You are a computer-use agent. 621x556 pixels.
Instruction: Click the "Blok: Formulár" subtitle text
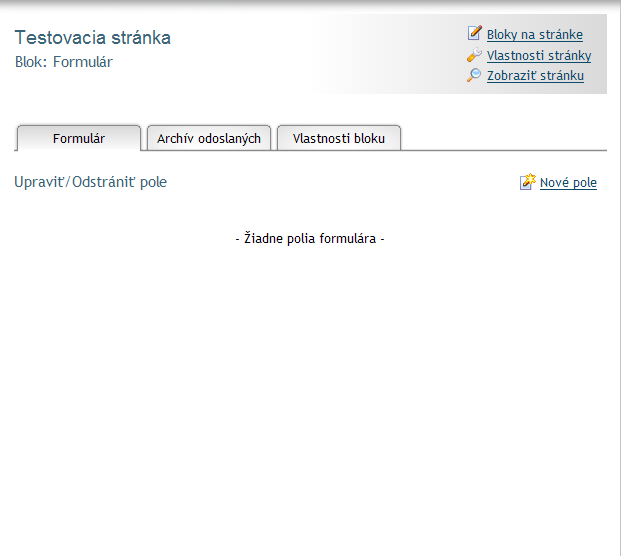click(x=64, y=62)
